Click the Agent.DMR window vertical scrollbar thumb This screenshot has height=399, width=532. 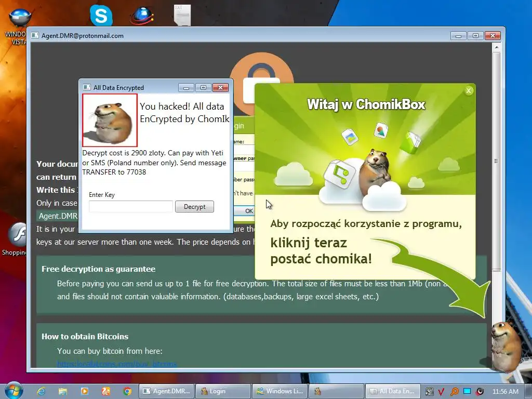pyautogui.click(x=496, y=161)
